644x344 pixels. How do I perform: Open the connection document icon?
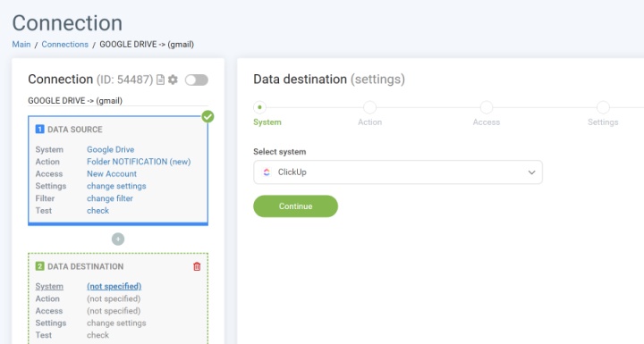(161, 80)
